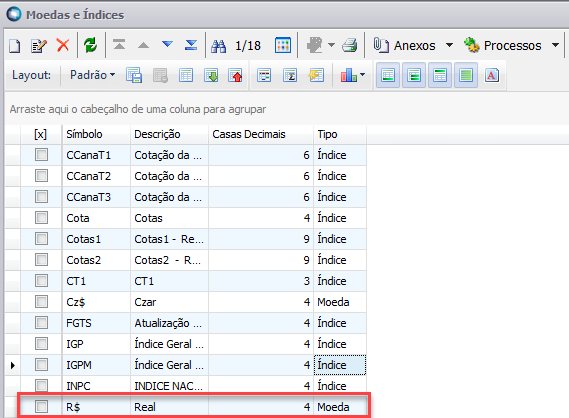Open search with the binoculars icon
This screenshot has width=569, height=418.
pyautogui.click(x=218, y=46)
